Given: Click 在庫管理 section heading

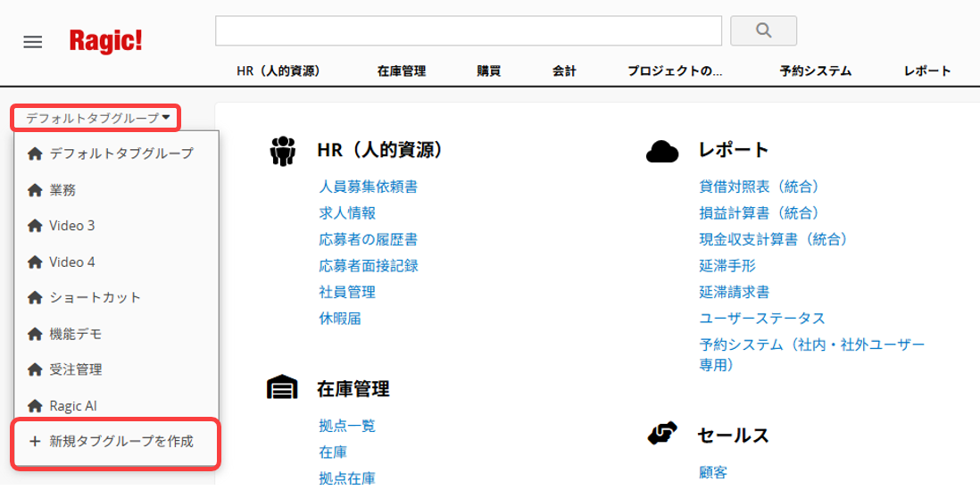Looking at the screenshot, I should coord(353,389).
